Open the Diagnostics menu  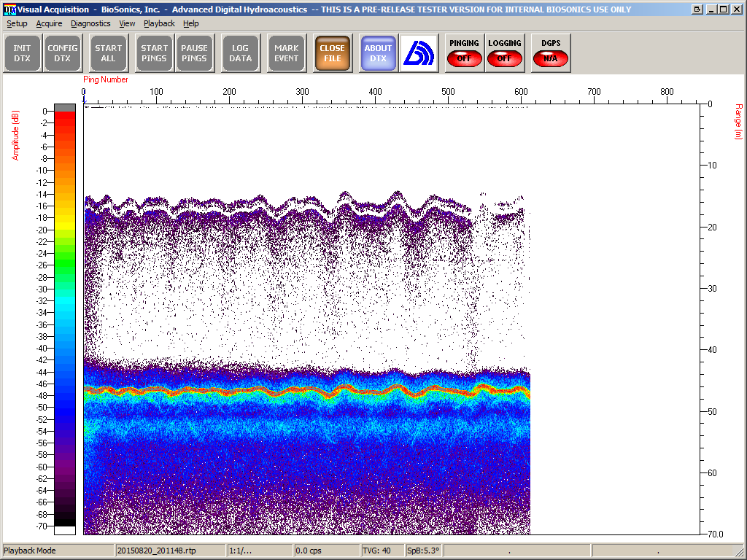(x=90, y=23)
